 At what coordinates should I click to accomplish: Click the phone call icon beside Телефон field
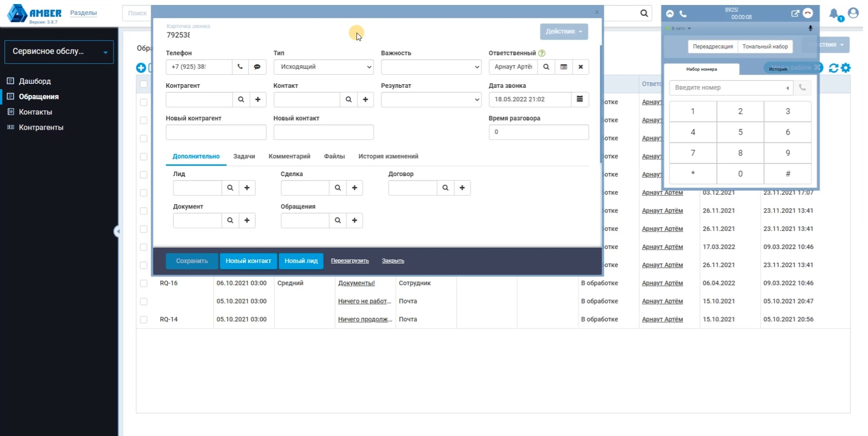coord(240,67)
